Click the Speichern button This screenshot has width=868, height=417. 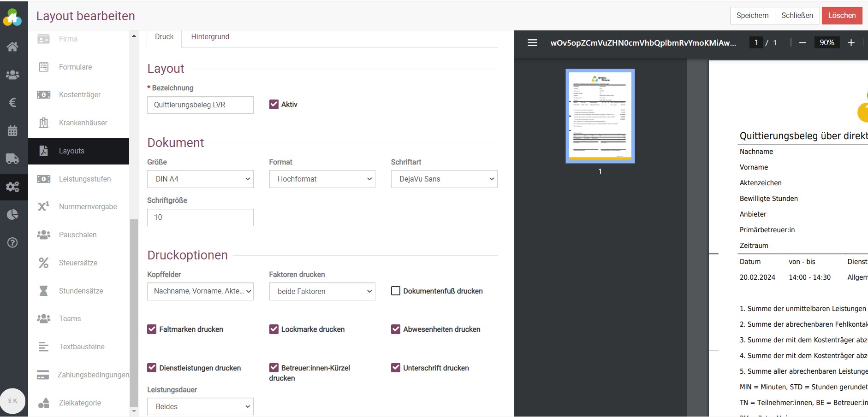(752, 16)
